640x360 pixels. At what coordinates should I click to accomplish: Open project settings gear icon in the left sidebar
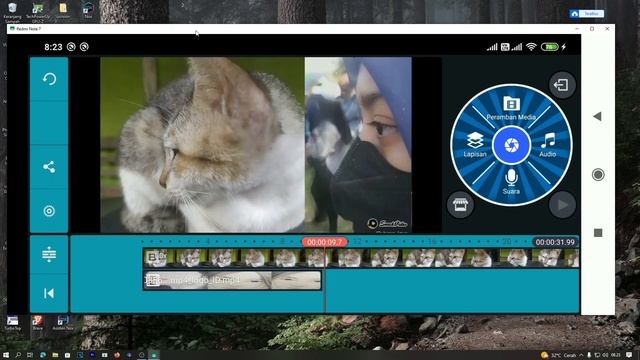(49, 211)
